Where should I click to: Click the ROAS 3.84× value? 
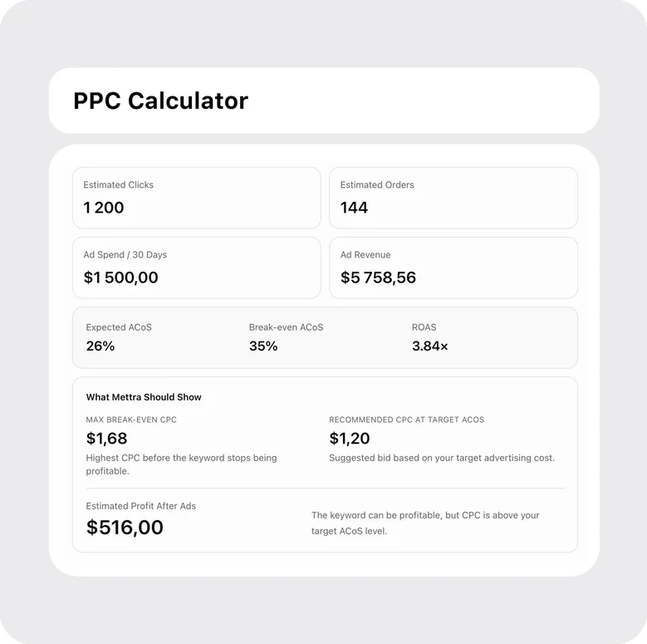tap(430, 346)
